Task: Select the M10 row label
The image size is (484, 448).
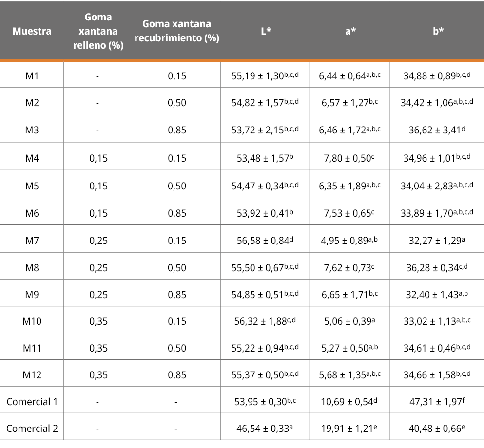Action: click(32, 321)
